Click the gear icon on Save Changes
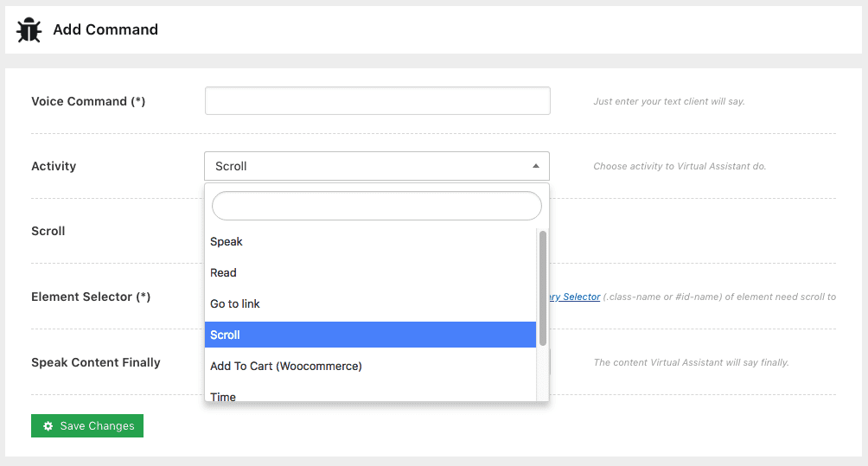The height and width of the screenshot is (466, 868). pos(48,426)
